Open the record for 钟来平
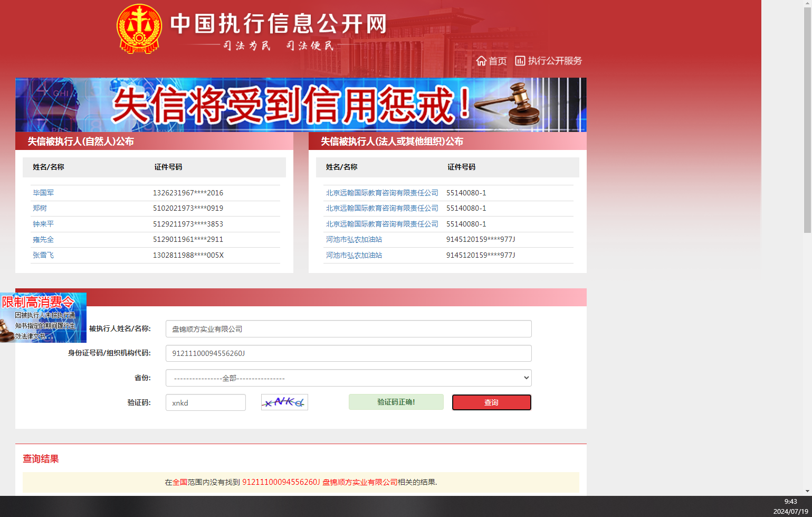812x517 pixels. click(x=43, y=224)
